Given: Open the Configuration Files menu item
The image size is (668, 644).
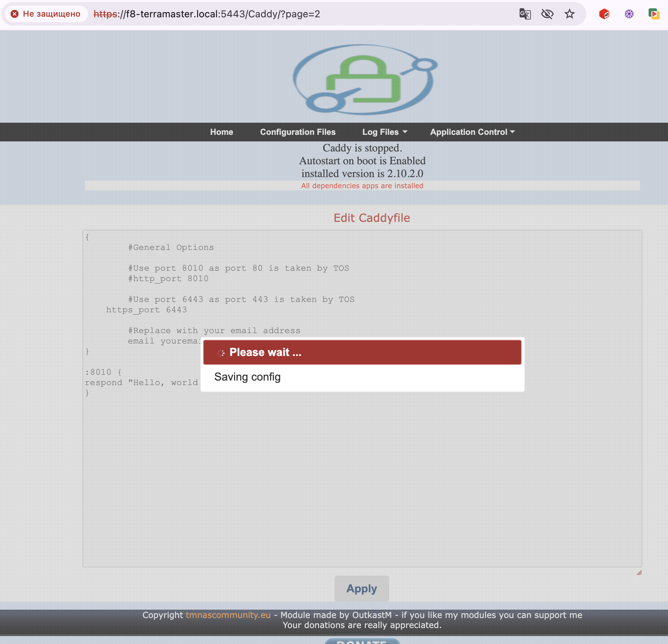Looking at the screenshot, I should (x=298, y=132).
